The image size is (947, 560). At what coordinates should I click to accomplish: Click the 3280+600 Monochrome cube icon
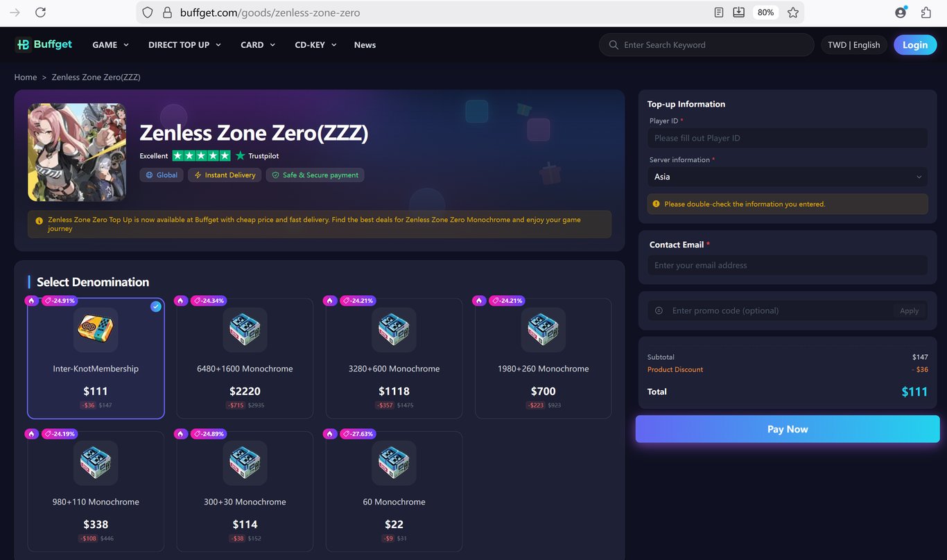(x=394, y=330)
